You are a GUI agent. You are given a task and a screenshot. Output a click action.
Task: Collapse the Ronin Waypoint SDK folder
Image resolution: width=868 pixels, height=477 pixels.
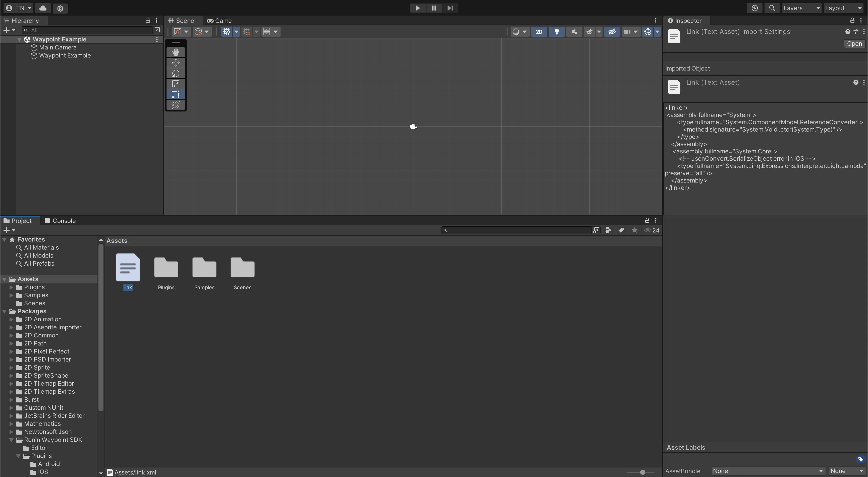(x=12, y=440)
